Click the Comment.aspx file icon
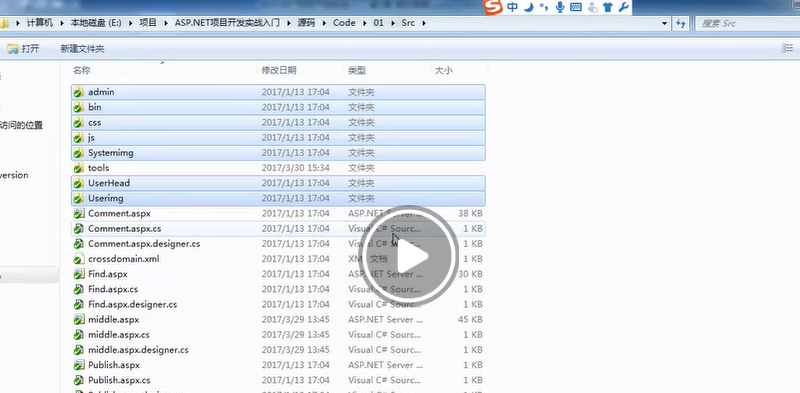This screenshot has width=800, height=393. point(79,213)
